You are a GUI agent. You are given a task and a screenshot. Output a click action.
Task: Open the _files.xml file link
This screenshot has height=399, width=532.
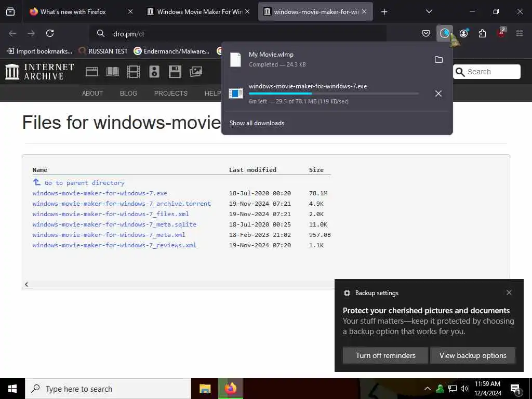111,214
